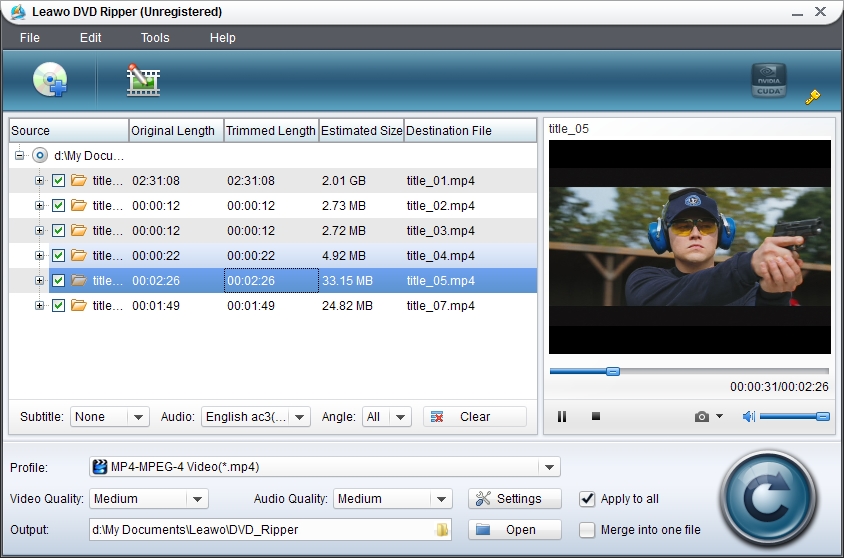Screen dimensions: 844x558
Task: Expand the title_07.mp4 tree node
Action: (x=39, y=306)
